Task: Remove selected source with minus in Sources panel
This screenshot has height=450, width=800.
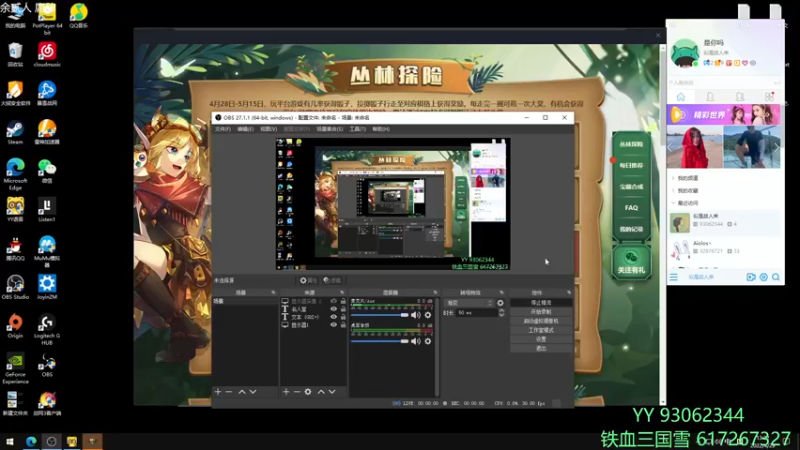Action: coord(296,392)
